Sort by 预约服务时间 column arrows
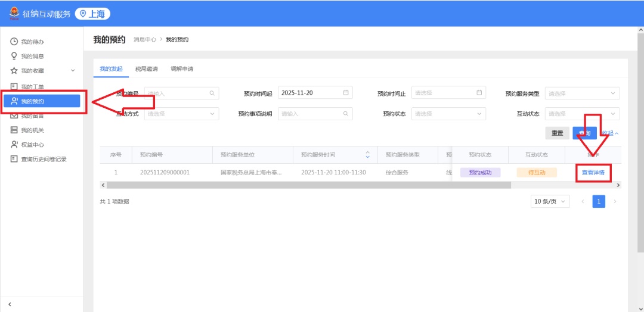644x312 pixels. pyautogui.click(x=367, y=155)
